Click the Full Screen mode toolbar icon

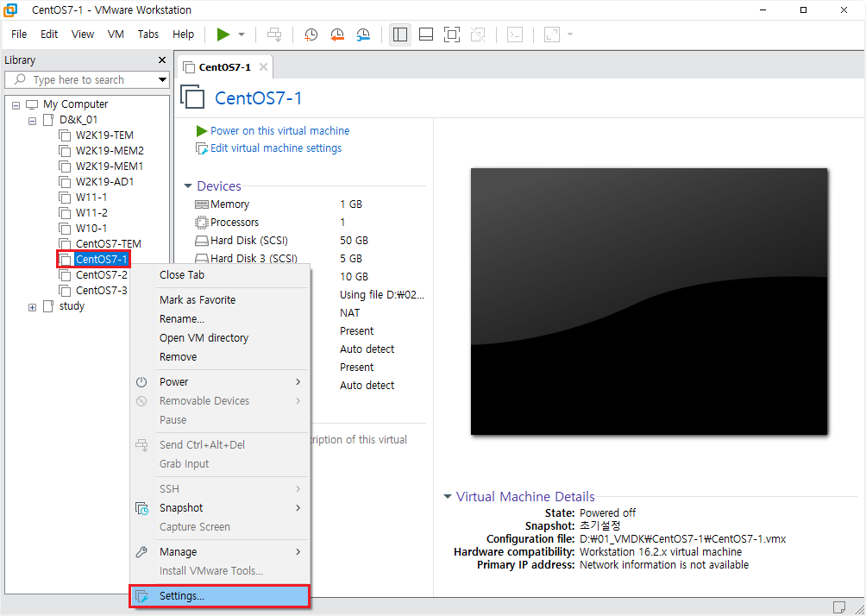click(x=452, y=35)
